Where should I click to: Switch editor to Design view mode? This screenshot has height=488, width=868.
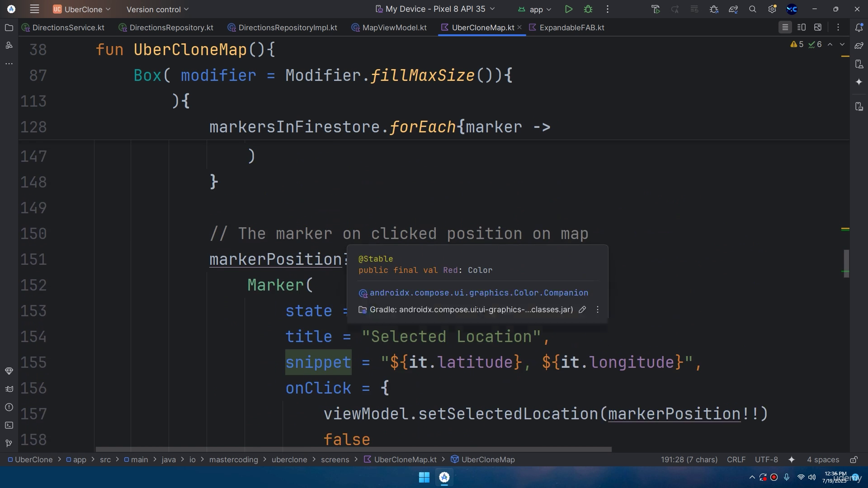click(818, 28)
